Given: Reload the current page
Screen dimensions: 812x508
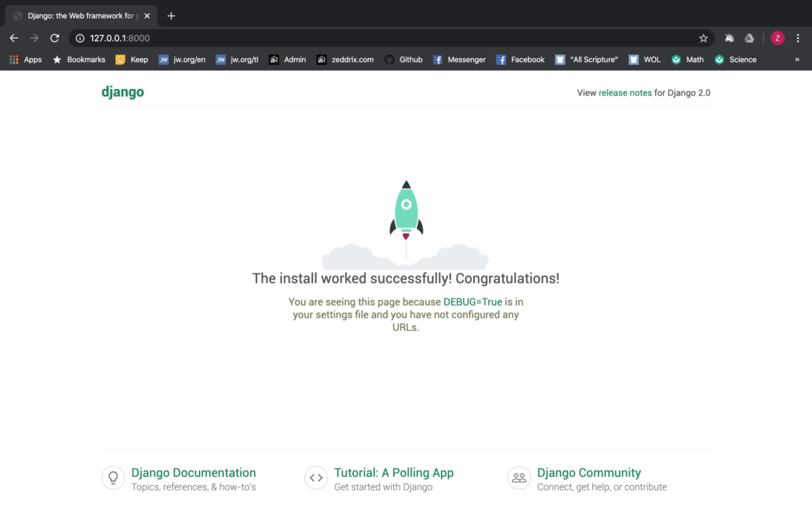Looking at the screenshot, I should [55, 38].
